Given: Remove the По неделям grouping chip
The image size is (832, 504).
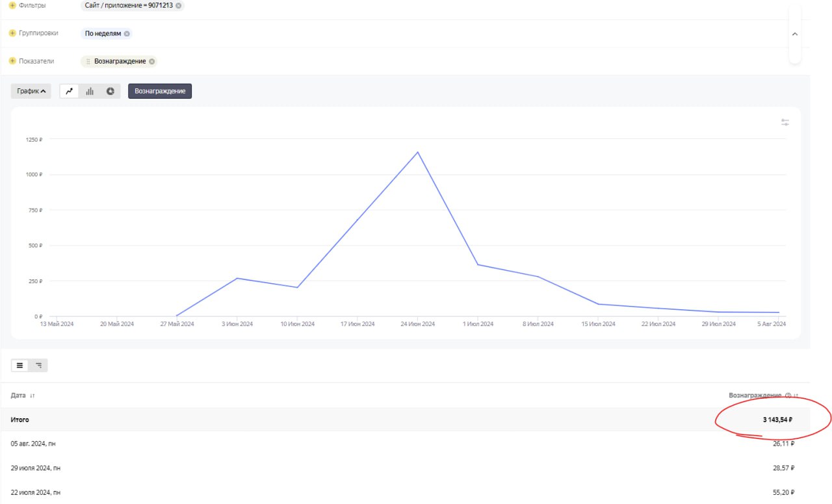Looking at the screenshot, I should coord(127,34).
